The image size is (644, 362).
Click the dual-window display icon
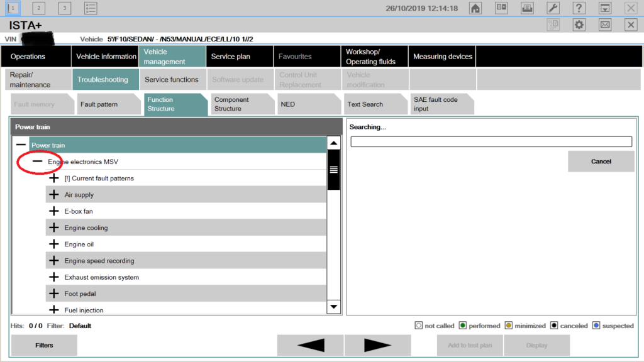pyautogui.click(x=501, y=8)
